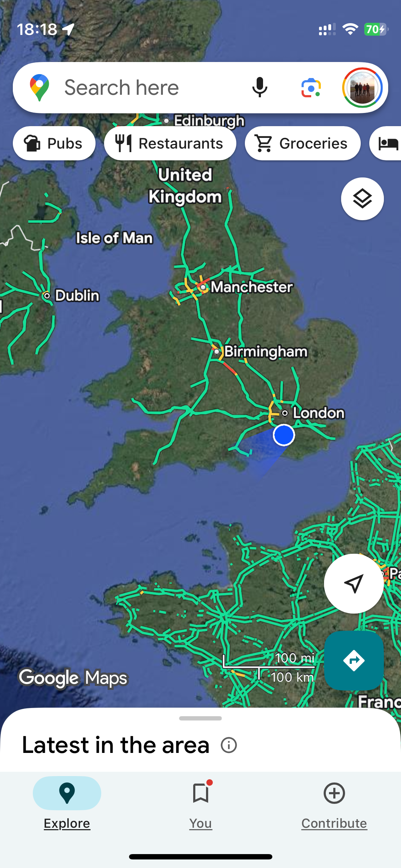Image resolution: width=401 pixels, height=868 pixels.
Task: Select the Groceries category chip
Action: [303, 143]
